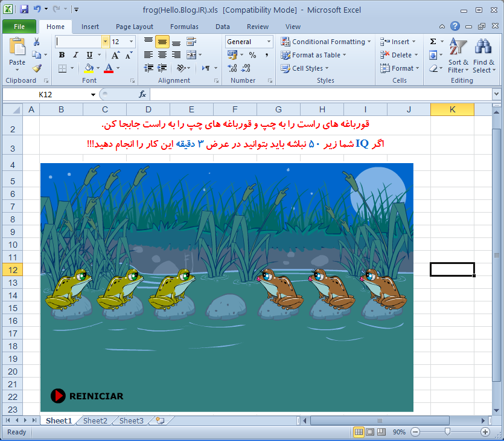Click into the Name Box showing K12
Viewport: 504px width, 441px height.
45,94
